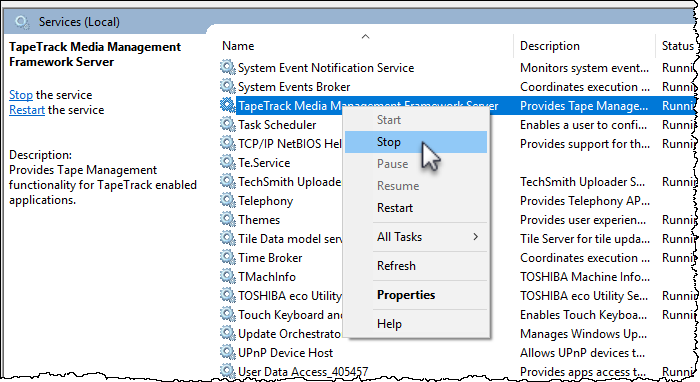
Task: Select the System Events Broker service
Action: pos(294,87)
